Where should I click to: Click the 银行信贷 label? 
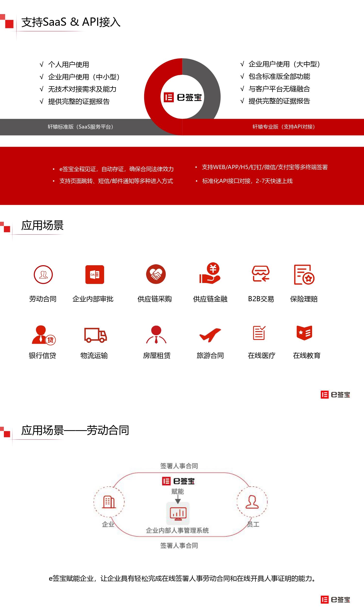pyautogui.click(x=42, y=355)
